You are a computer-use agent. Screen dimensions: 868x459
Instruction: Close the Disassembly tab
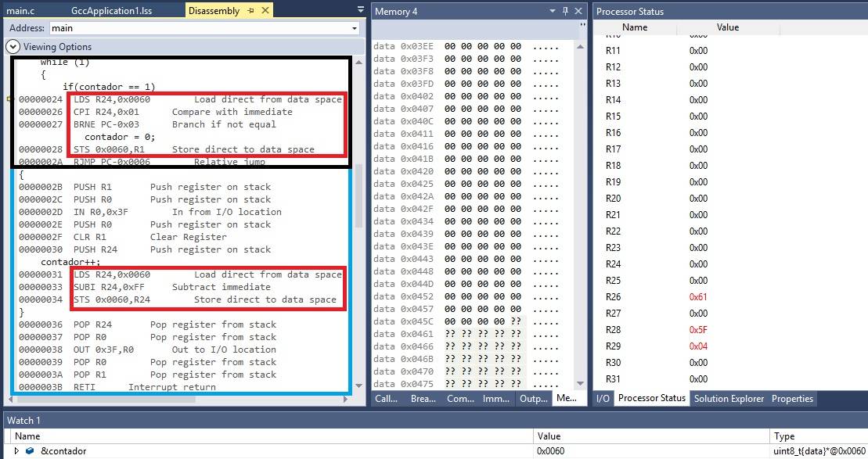(265, 11)
